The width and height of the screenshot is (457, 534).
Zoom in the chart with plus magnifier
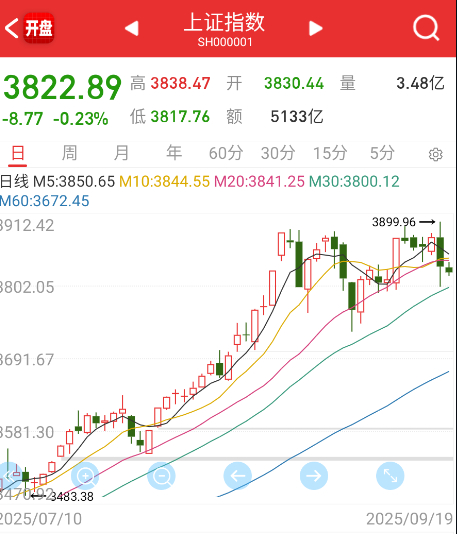85,476
